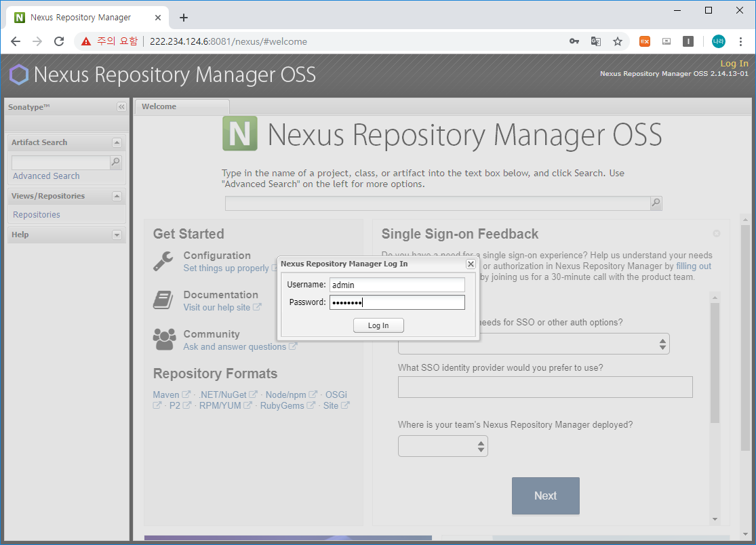Viewport: 756px width, 545px height.
Task: Open the P2 format link
Action: point(174,406)
